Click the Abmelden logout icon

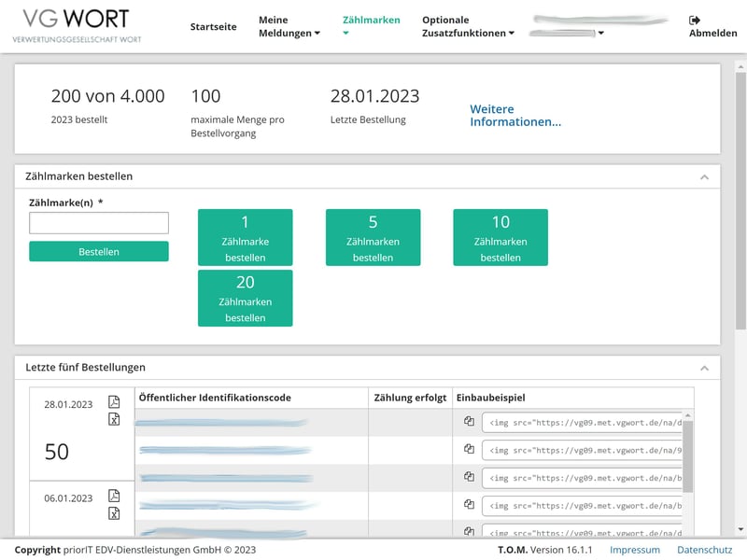(695, 21)
